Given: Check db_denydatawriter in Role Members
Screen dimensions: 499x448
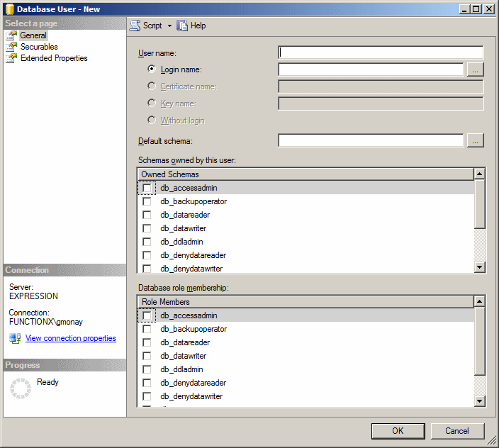Looking at the screenshot, I should (x=147, y=396).
